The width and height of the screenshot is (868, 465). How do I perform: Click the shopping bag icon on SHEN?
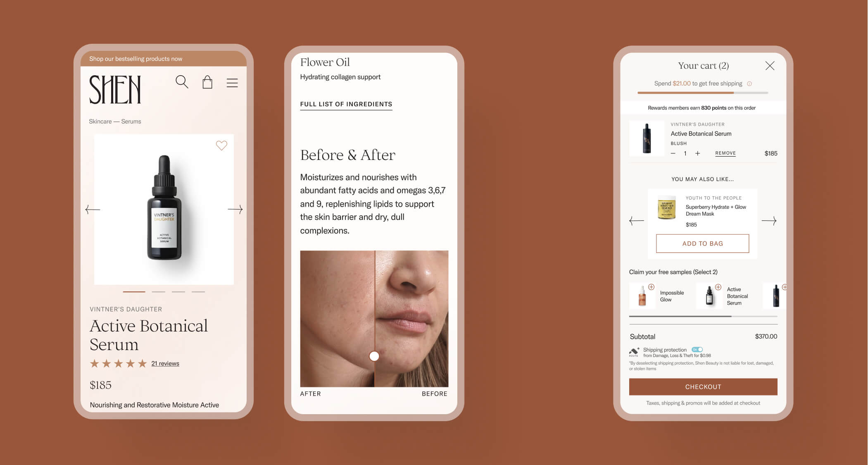207,82
